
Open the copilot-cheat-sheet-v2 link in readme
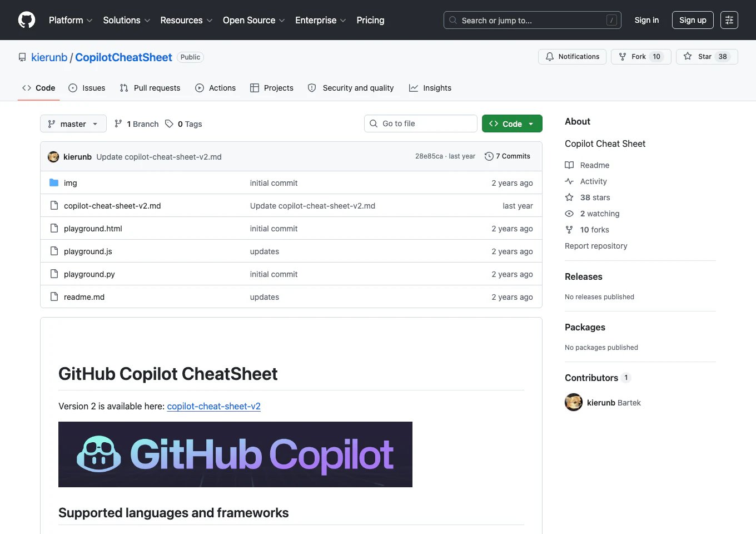214,406
